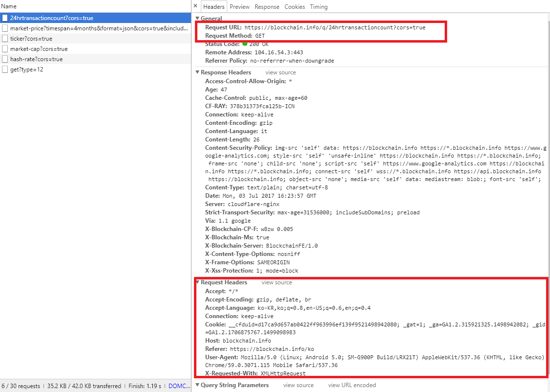Viewport: 550px width, 392px height.
Task: Click the Accept-Language request header
Action: pyautogui.click(x=287, y=308)
